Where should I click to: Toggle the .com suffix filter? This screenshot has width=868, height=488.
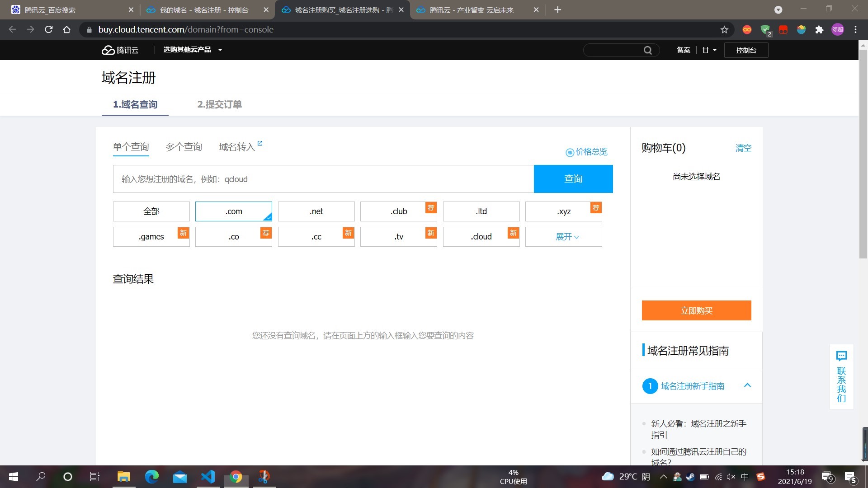tap(234, 211)
